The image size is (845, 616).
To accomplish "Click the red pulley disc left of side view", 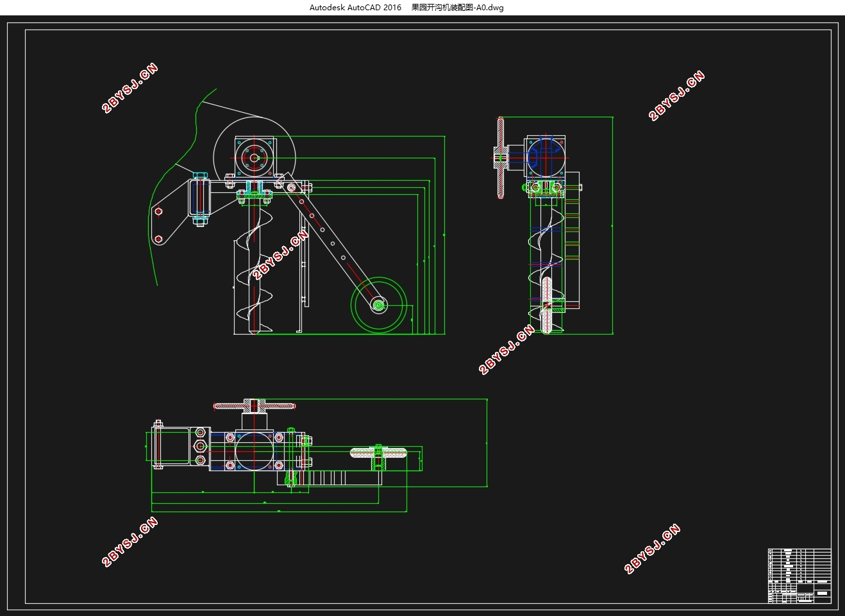I will 500,158.
